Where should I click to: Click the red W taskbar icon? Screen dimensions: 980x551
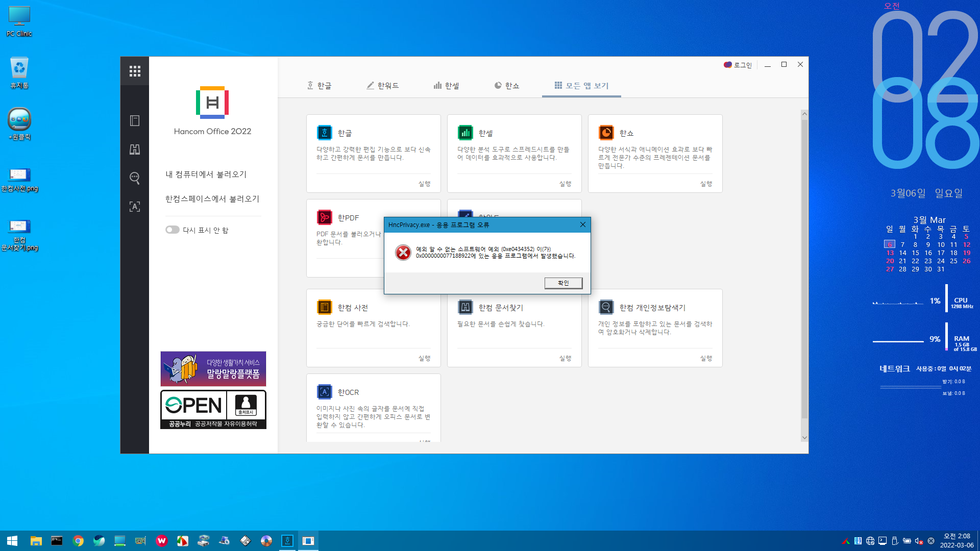[162, 541]
